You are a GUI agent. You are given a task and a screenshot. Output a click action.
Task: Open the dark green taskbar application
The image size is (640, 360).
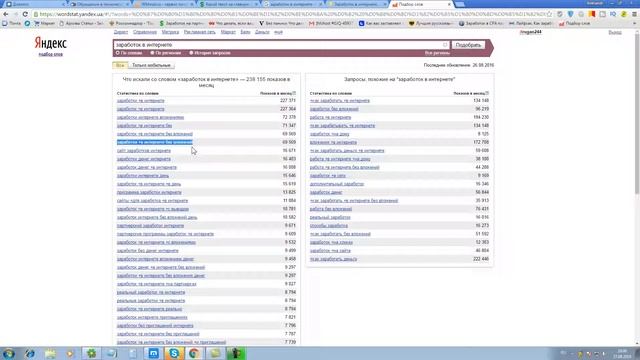(236, 353)
